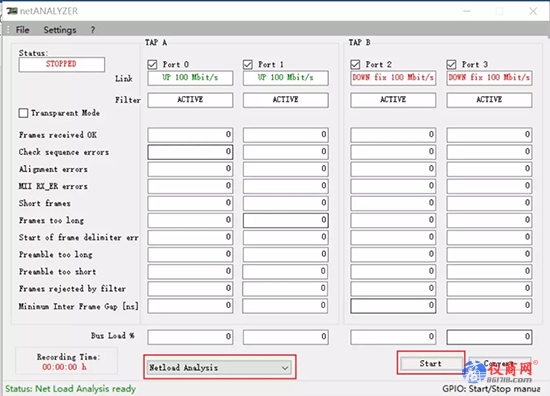
Task: Click Port 0 filter ACTIVE button
Action: [190, 100]
